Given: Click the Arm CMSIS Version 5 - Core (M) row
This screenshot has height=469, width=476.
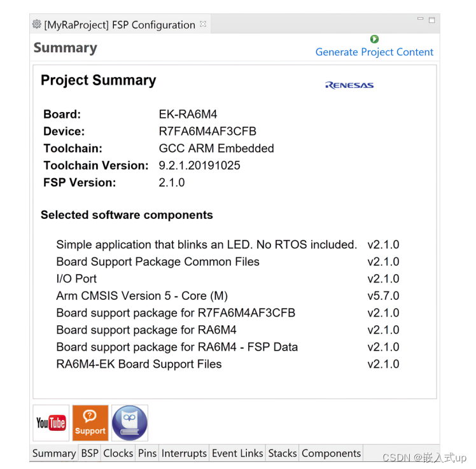Looking at the screenshot, I should click(x=228, y=296).
